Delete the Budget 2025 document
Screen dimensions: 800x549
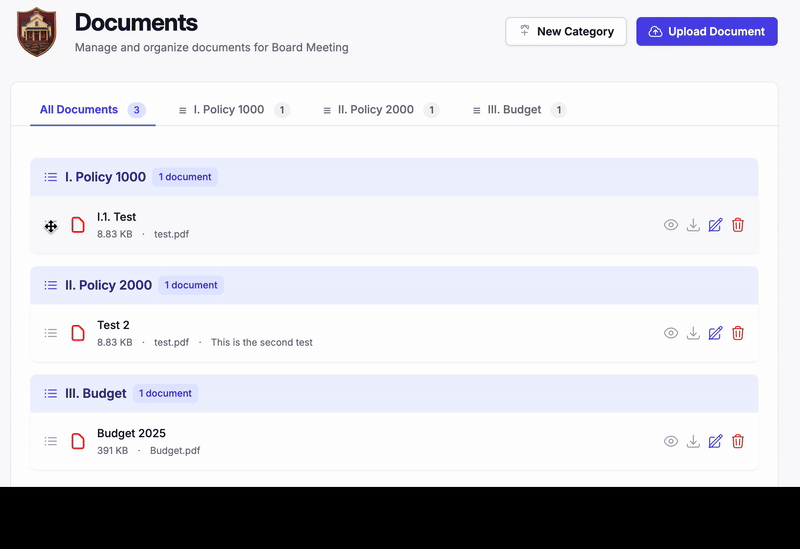click(x=738, y=441)
